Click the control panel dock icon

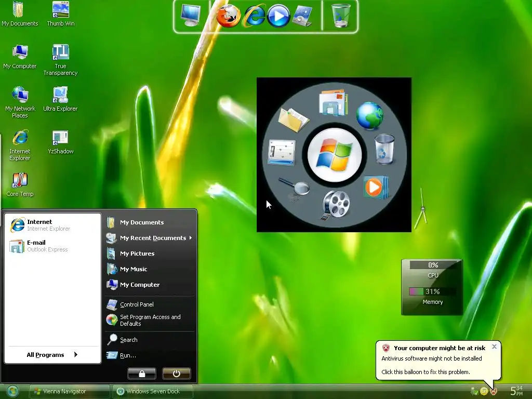point(302,16)
